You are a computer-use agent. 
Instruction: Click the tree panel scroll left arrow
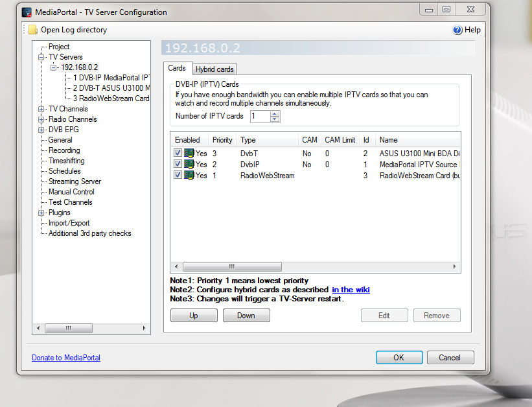click(x=38, y=328)
